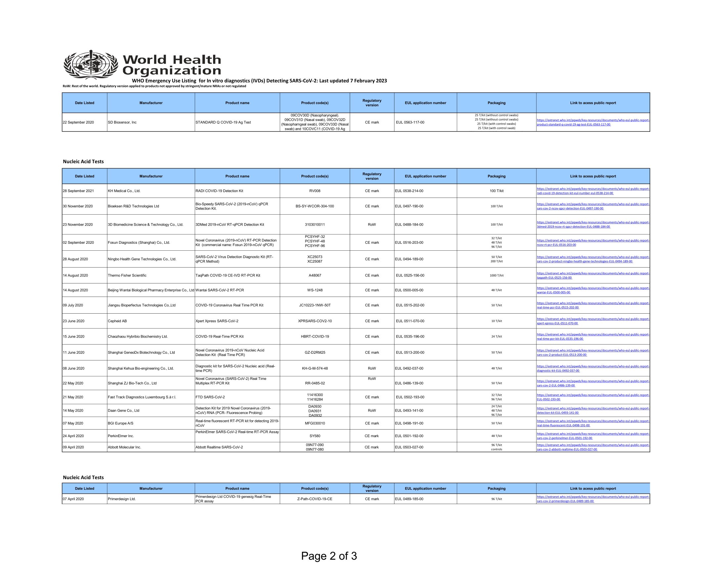The width and height of the screenshot is (728, 563).
Task: Select 'FTD SARS-CoV-2' product name
Action: (210, 397)
